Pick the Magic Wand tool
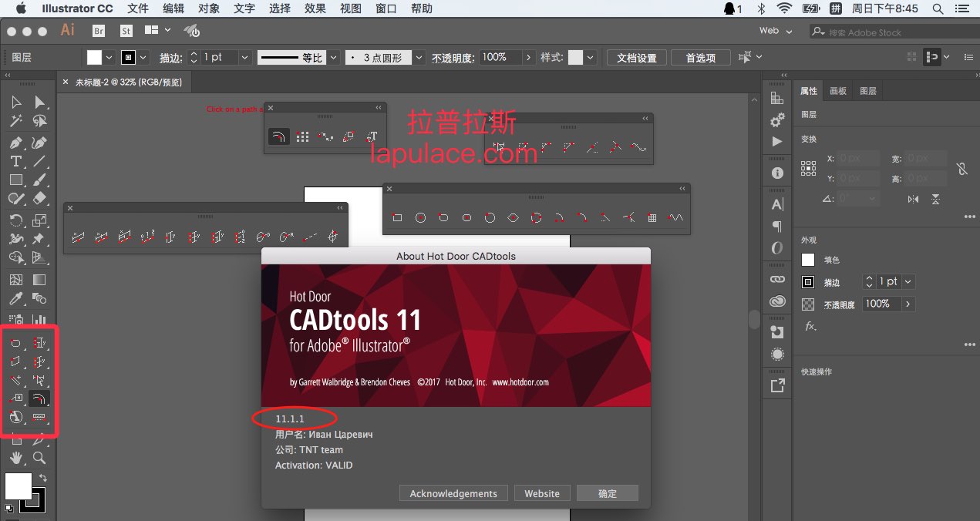 coord(16,122)
